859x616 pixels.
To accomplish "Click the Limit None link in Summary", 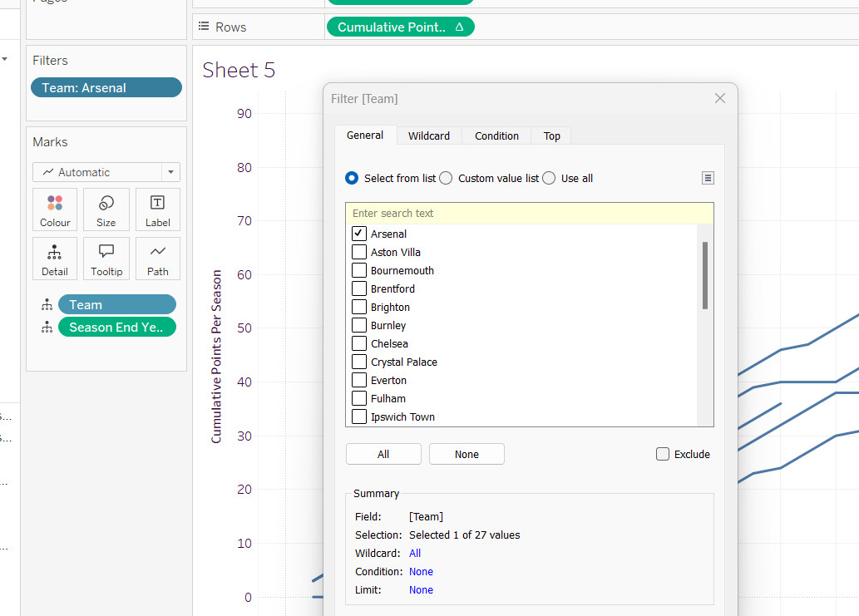I will click(x=421, y=589).
